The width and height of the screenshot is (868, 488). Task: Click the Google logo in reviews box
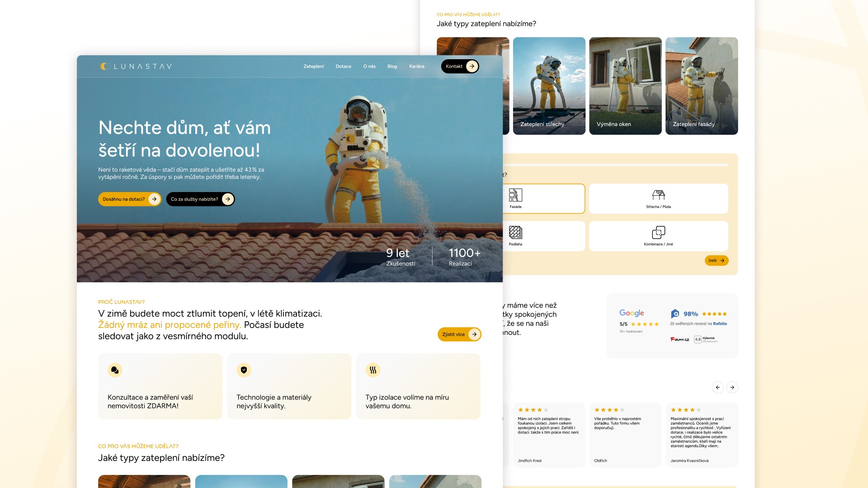(632, 313)
